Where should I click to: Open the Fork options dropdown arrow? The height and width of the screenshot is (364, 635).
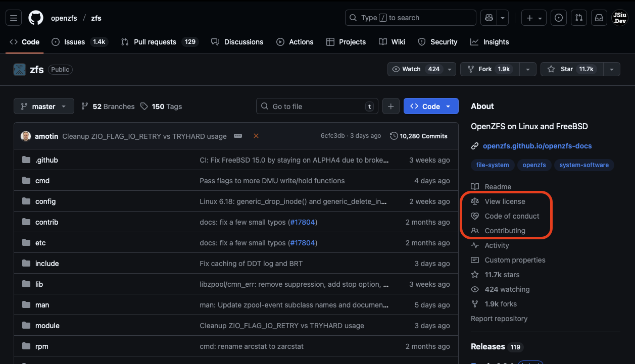click(528, 69)
